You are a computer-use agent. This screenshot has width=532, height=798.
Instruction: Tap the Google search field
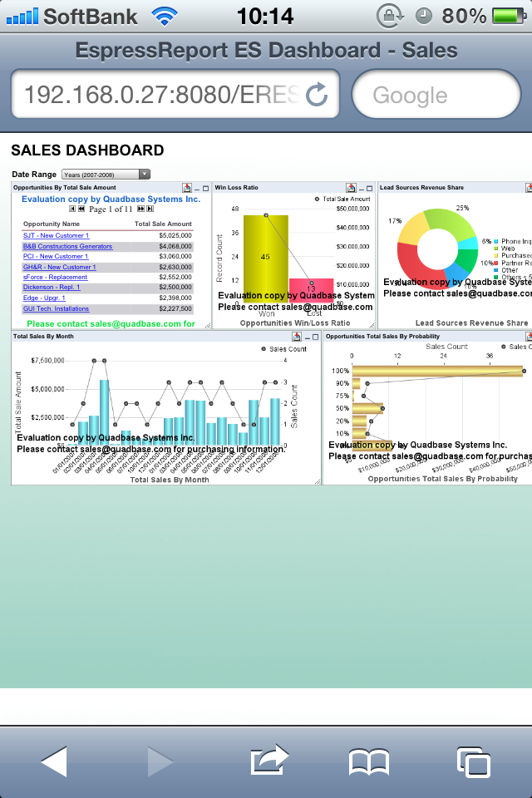[x=436, y=94]
